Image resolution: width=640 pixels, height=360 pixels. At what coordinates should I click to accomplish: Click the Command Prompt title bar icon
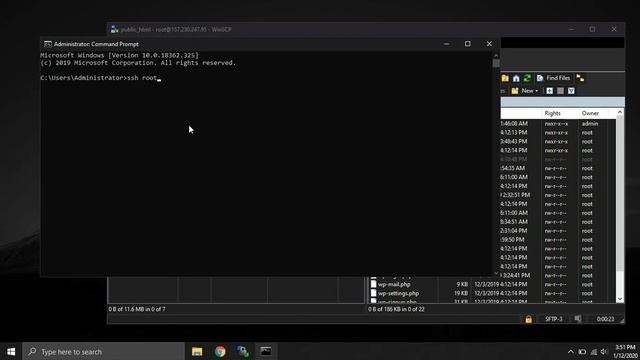(x=48, y=44)
